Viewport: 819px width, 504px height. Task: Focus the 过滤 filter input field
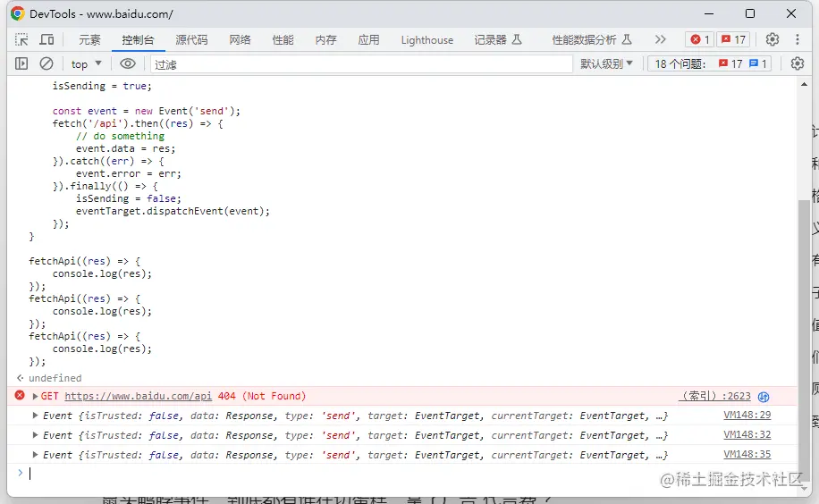pos(361,64)
